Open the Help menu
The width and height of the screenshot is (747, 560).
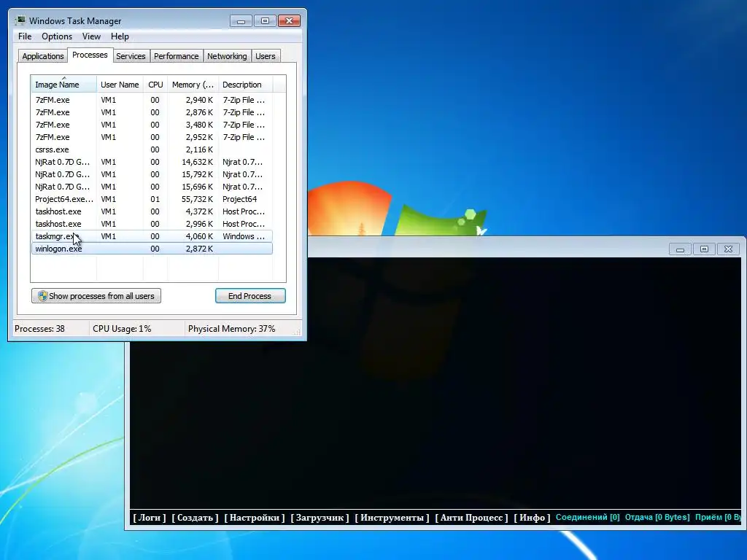120,36
